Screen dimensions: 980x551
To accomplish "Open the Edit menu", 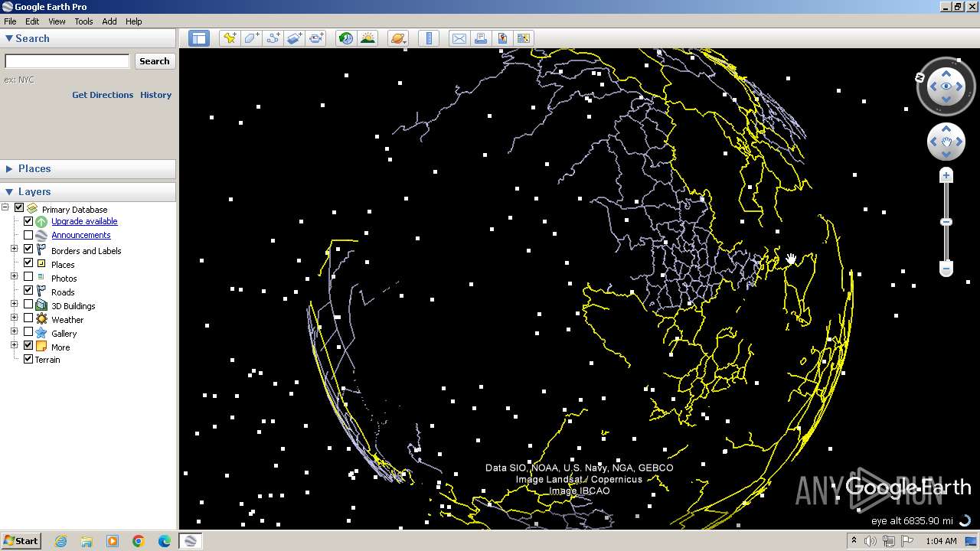I will coord(32,21).
